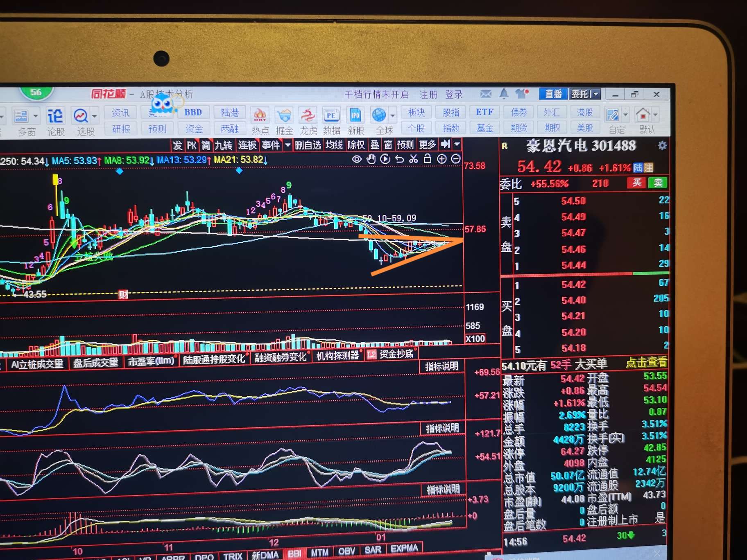
Task: Click the green 卖 sell button
Action: (658, 183)
